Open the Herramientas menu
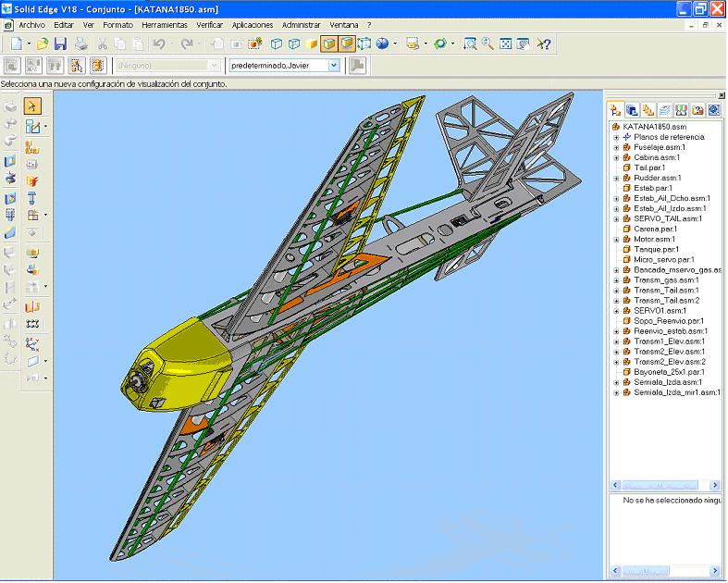This screenshot has width=728, height=583. 165,25
